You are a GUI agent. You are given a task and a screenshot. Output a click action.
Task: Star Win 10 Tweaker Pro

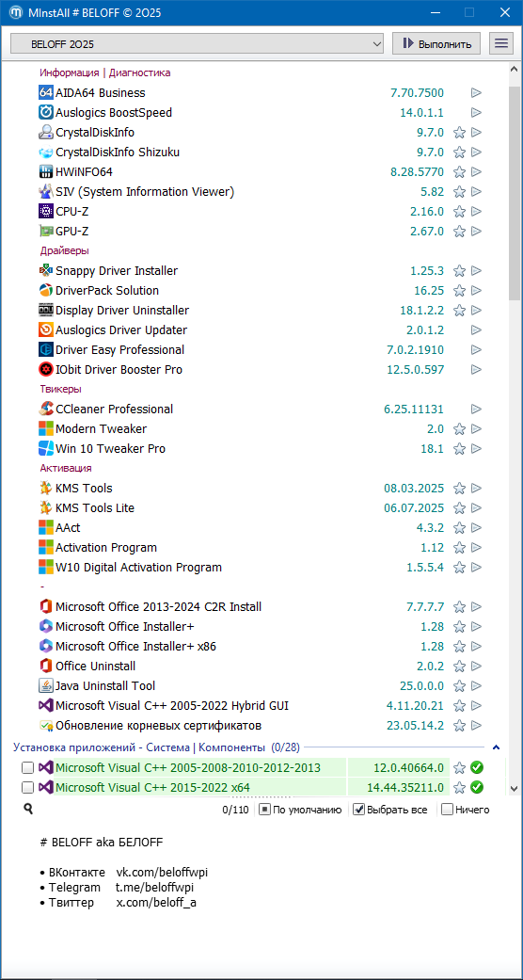459,449
